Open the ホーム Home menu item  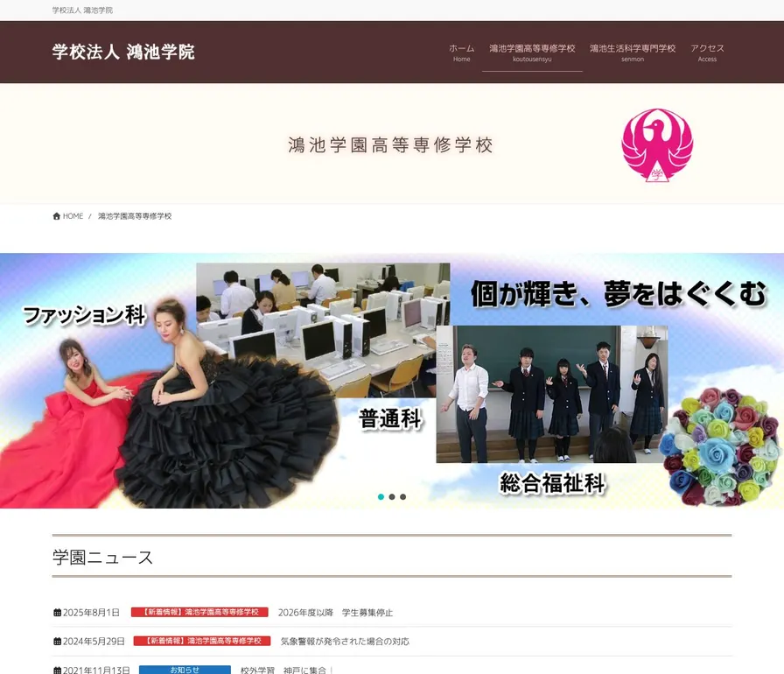461,53
